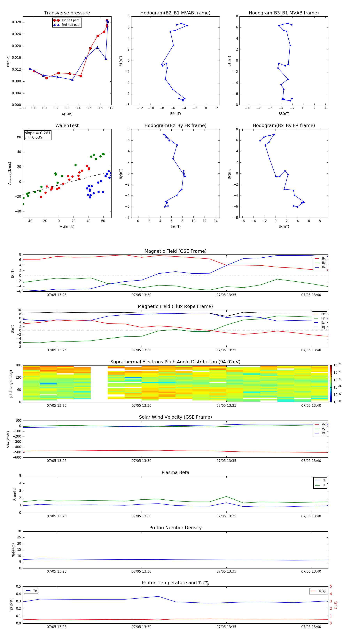351x644 pixels.
Task: Click the "WalenTest" plot title
Action: point(67,125)
